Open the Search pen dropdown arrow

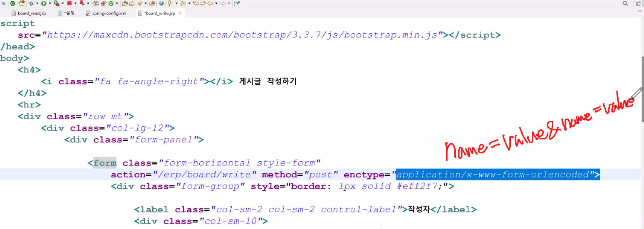146,3
